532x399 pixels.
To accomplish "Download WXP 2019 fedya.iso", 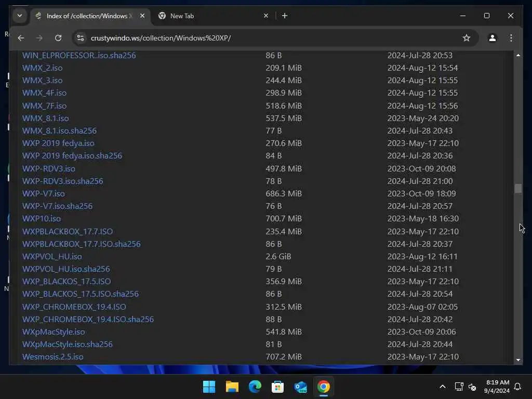I will (58, 143).
